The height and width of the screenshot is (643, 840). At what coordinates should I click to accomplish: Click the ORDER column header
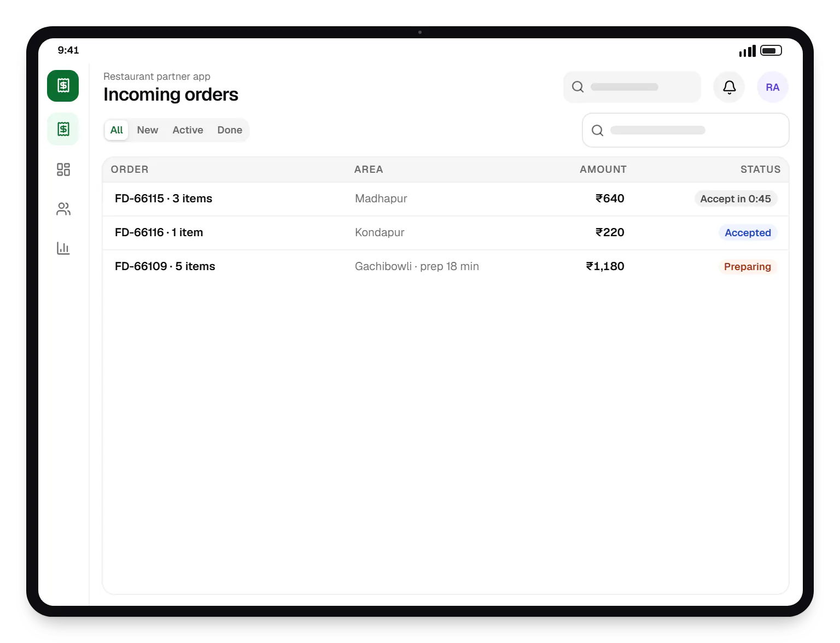tap(130, 169)
